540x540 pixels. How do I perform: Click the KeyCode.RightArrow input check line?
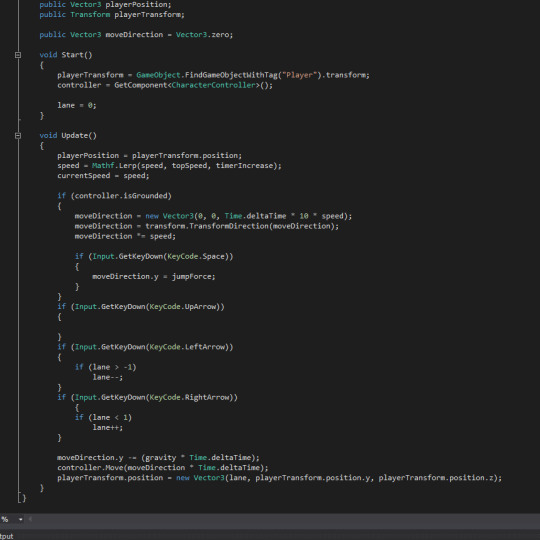click(147, 397)
